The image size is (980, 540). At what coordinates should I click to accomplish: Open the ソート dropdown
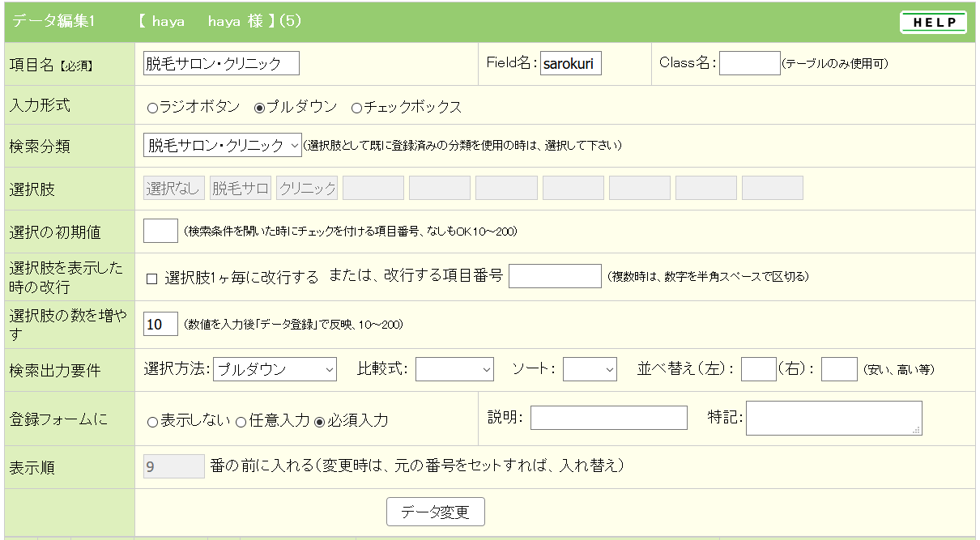[x=590, y=369]
